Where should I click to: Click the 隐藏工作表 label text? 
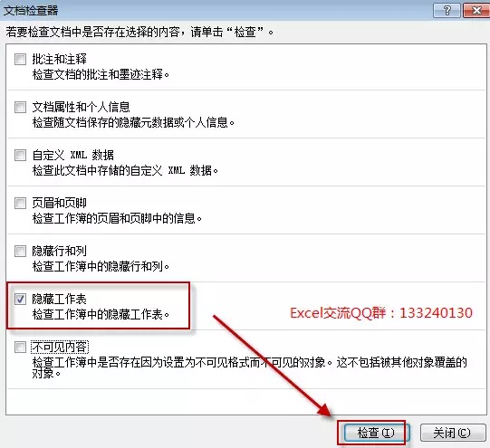60,299
